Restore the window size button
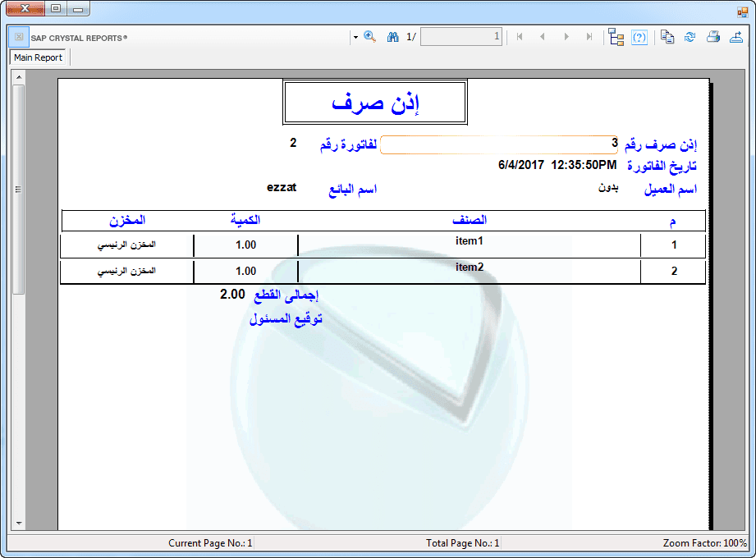Screen dimensions: 756x558 [56, 8]
